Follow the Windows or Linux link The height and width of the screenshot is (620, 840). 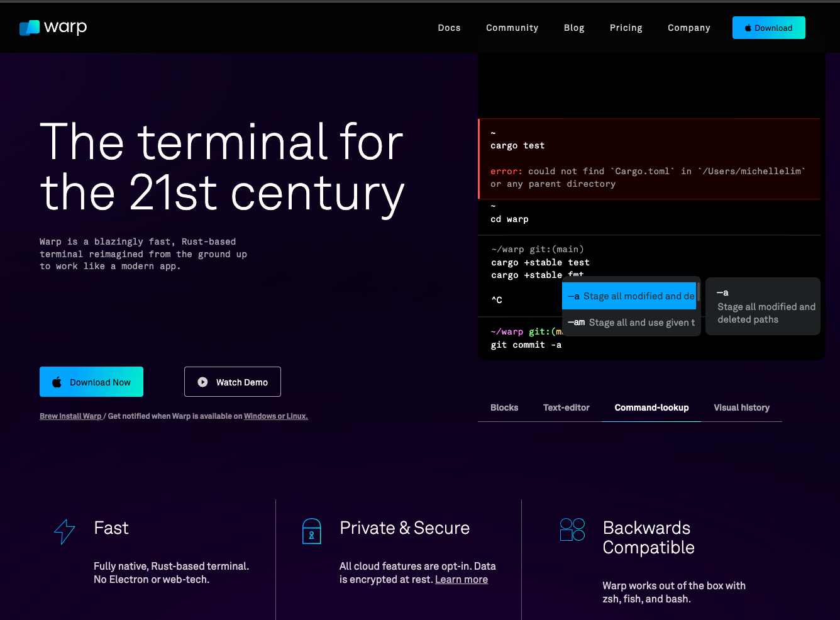click(275, 416)
